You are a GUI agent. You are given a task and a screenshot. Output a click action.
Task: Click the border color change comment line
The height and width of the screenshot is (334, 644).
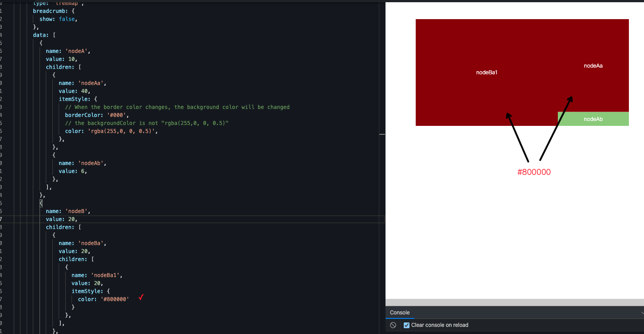pyautogui.click(x=178, y=107)
